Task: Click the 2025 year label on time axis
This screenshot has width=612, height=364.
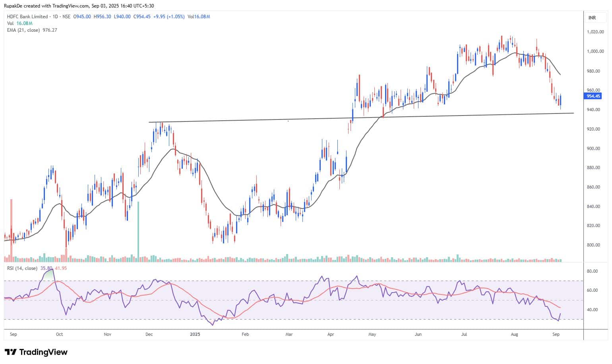Action: click(x=195, y=335)
